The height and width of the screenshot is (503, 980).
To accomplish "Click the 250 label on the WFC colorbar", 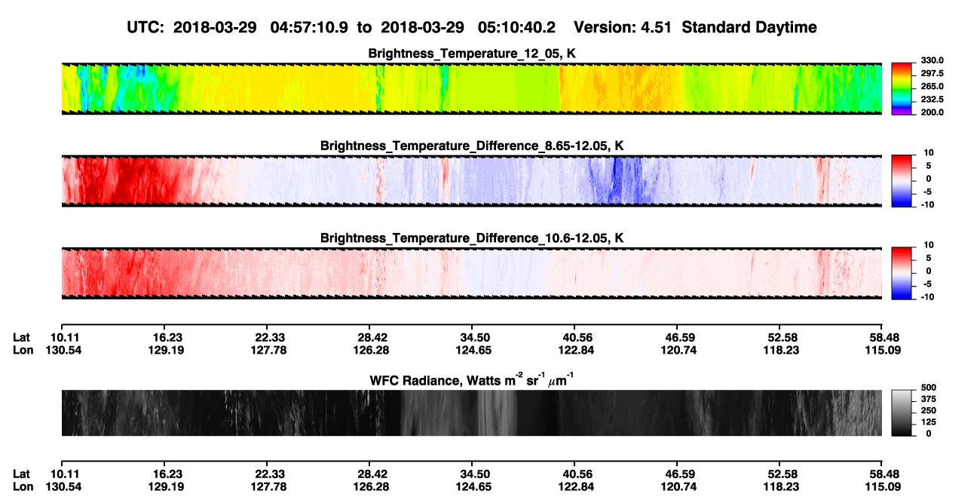I will click(x=928, y=411).
